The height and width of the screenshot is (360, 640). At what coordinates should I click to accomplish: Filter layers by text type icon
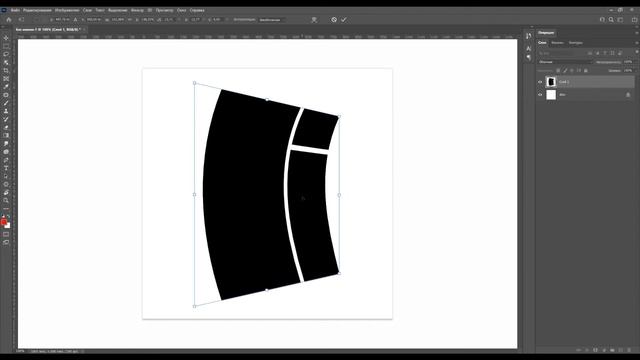pyautogui.click(x=604, y=53)
